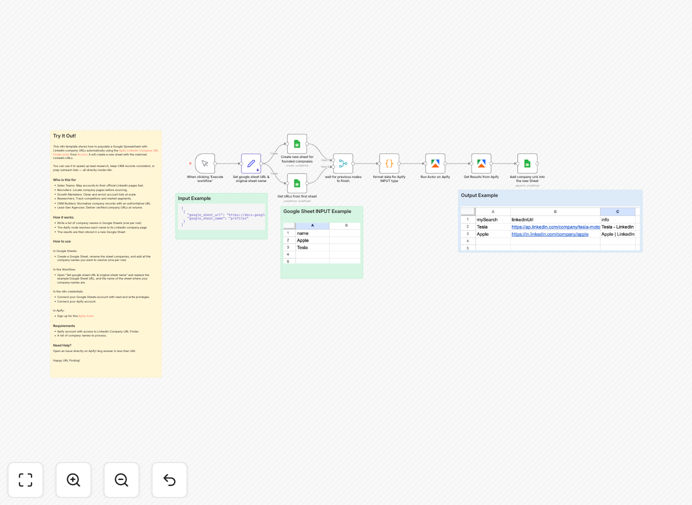Open the 'Set google sheet URL & original sheet name' node
Screen dimensions: 692x505
(x=251, y=164)
